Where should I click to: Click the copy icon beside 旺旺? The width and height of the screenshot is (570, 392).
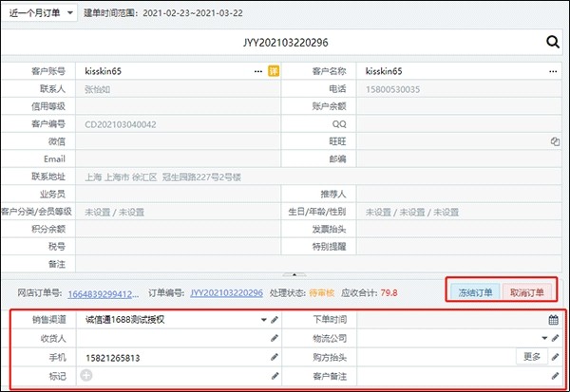[554, 140]
